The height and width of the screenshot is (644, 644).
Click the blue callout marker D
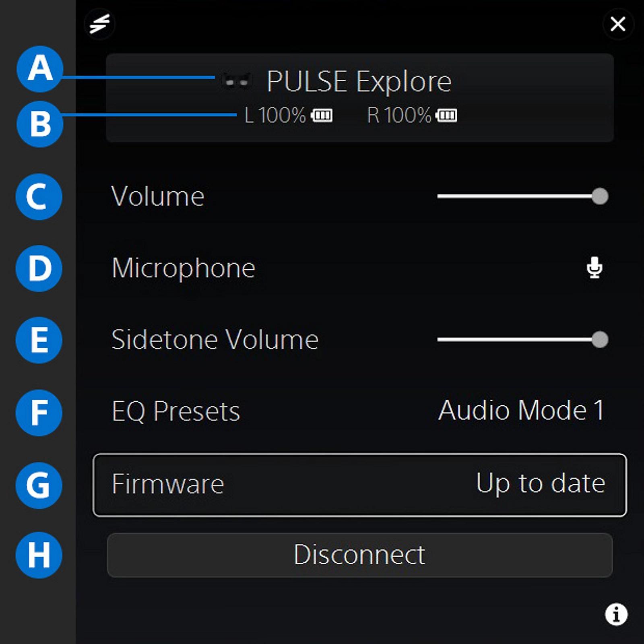click(x=39, y=268)
